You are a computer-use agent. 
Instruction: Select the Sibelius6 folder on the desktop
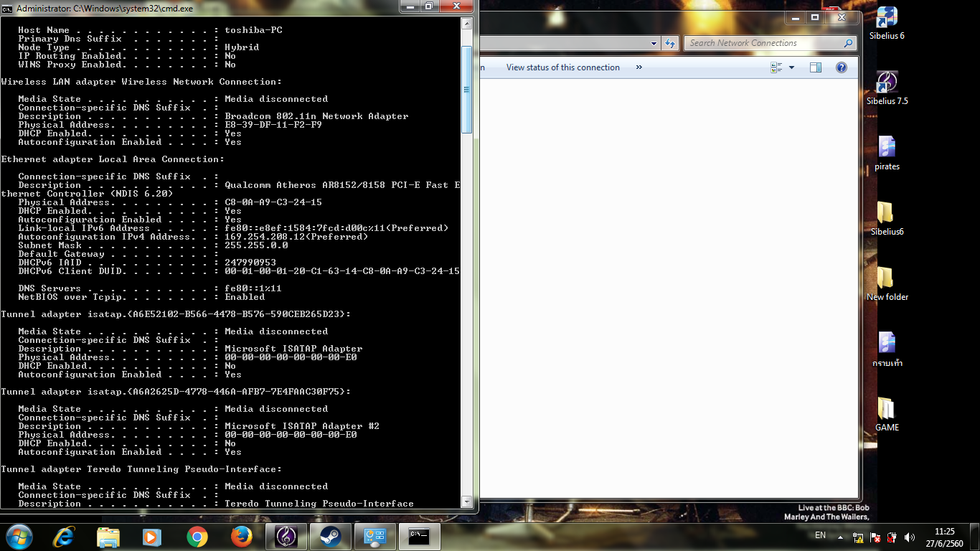[x=887, y=220]
